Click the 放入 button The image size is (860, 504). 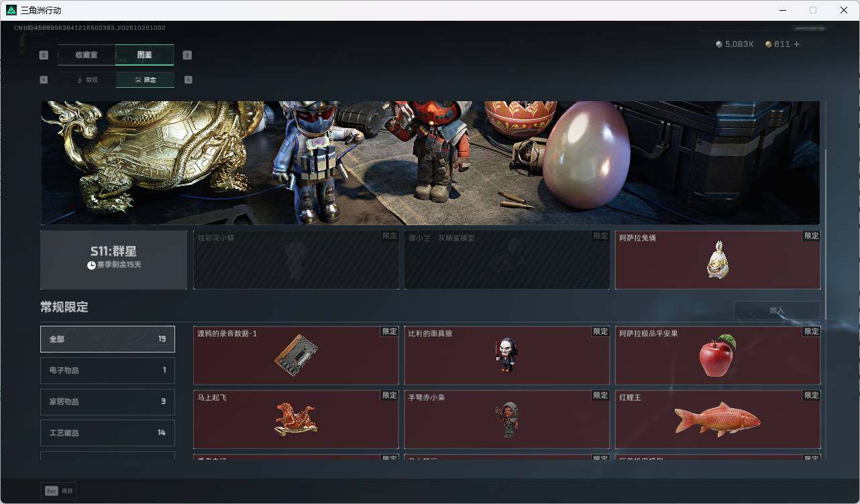(777, 310)
